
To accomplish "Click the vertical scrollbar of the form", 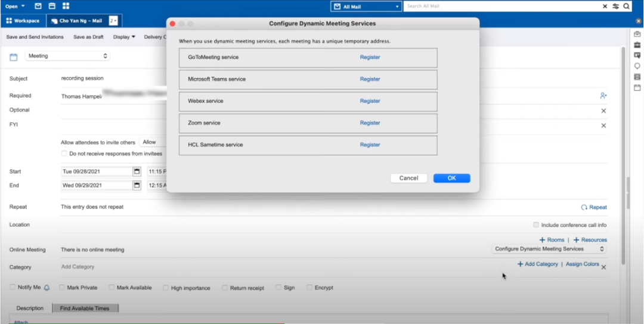I will [x=624, y=155].
